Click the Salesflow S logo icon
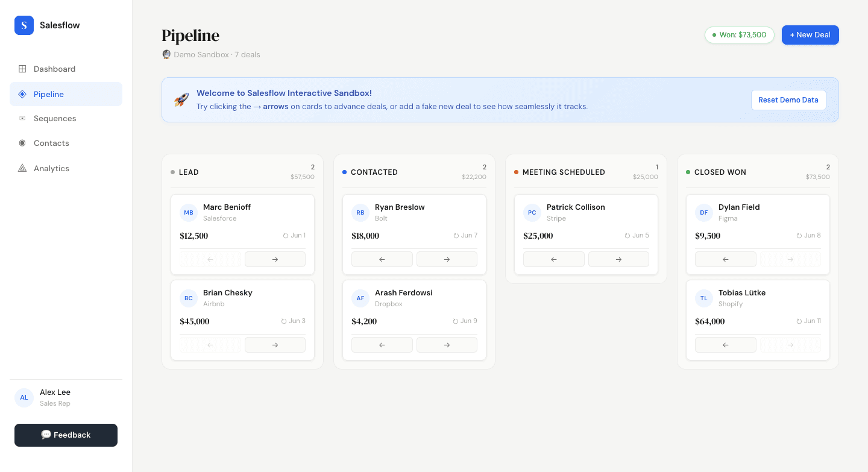 (x=24, y=25)
